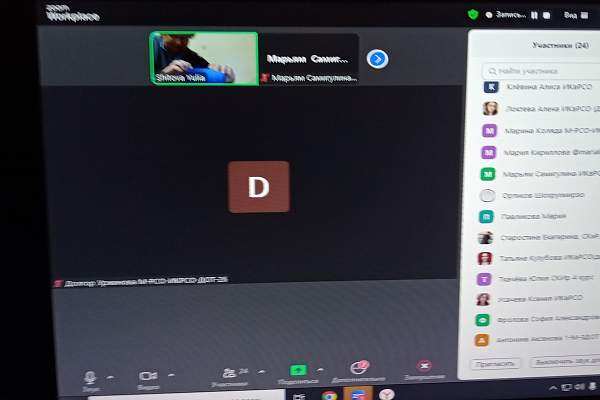Select Мария Кириллова in the participants list

[540, 152]
